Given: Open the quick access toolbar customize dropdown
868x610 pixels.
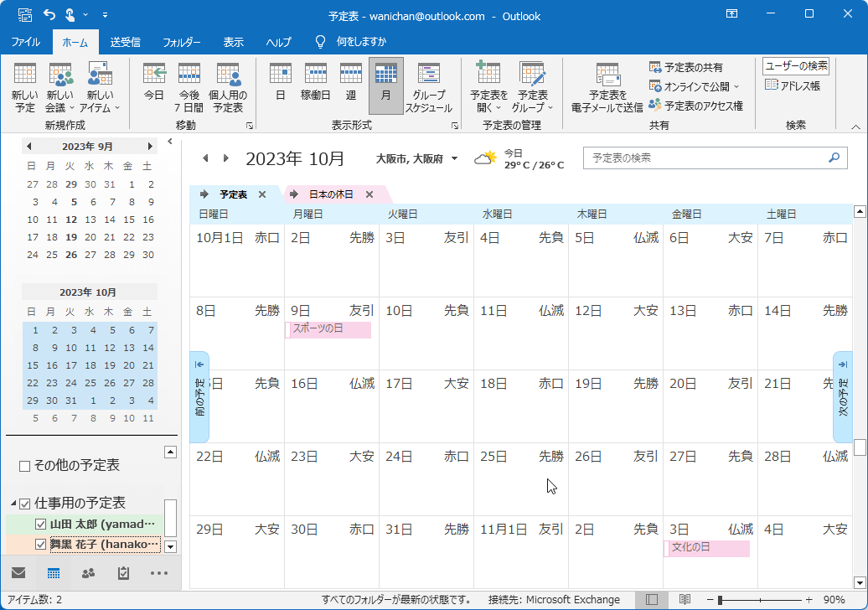Looking at the screenshot, I should click(105, 15).
